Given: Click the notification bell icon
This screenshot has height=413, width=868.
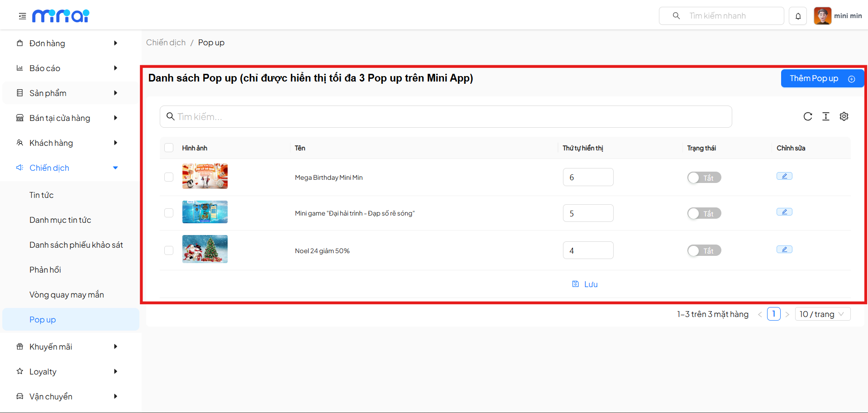Looking at the screenshot, I should [x=798, y=16].
